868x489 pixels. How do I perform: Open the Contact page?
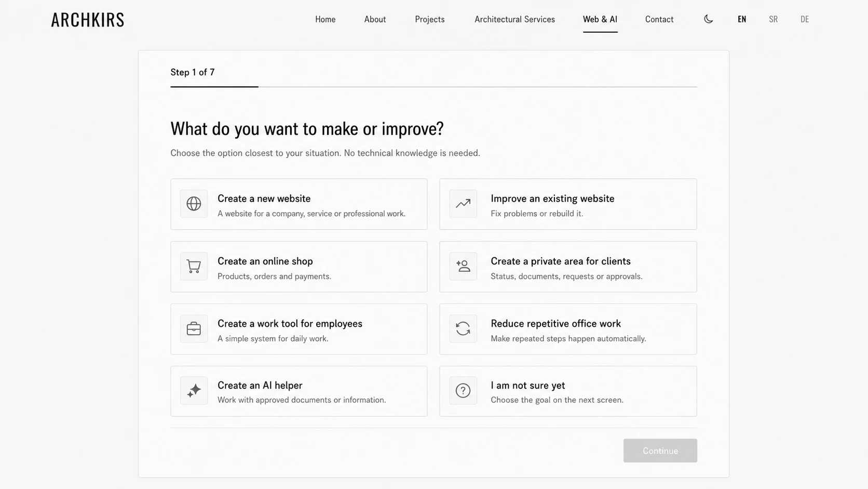click(659, 19)
